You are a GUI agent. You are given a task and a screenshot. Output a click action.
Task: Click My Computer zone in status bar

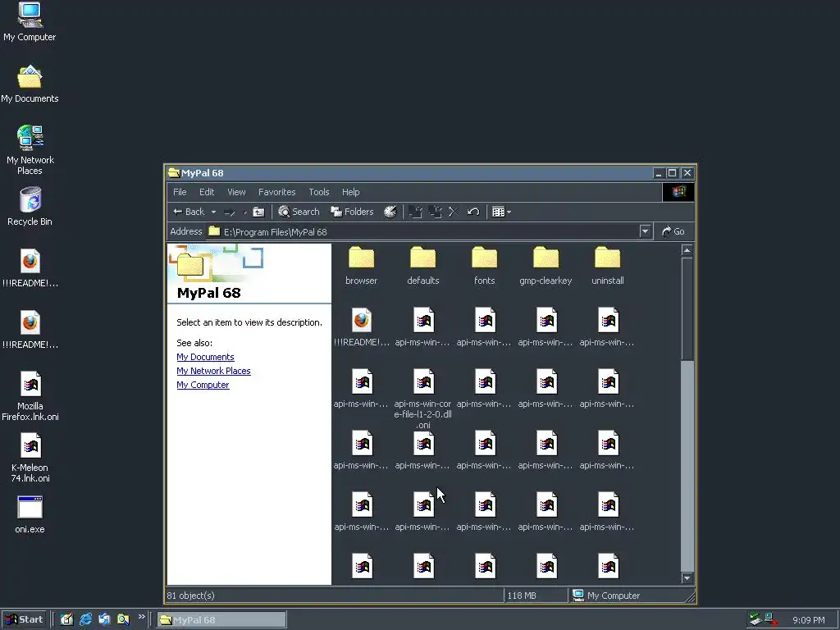(606, 596)
